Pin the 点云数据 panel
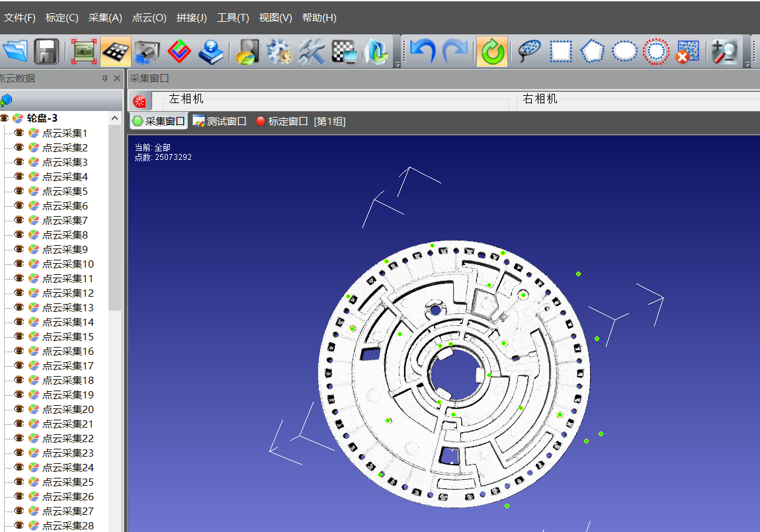The height and width of the screenshot is (532, 760). tap(105, 79)
